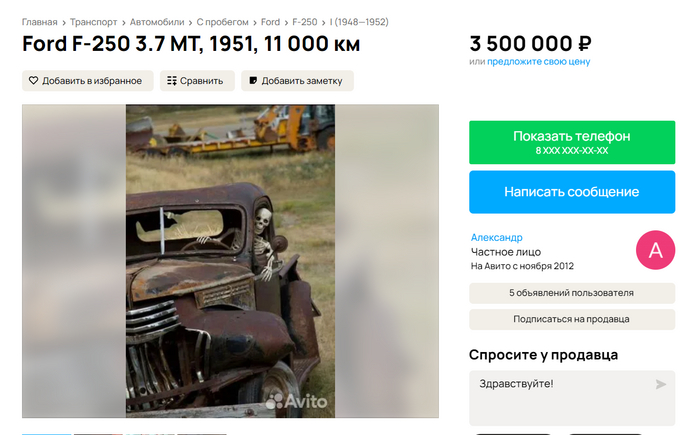
Task: Select С пробегом breadcrumb
Action: [x=222, y=22]
